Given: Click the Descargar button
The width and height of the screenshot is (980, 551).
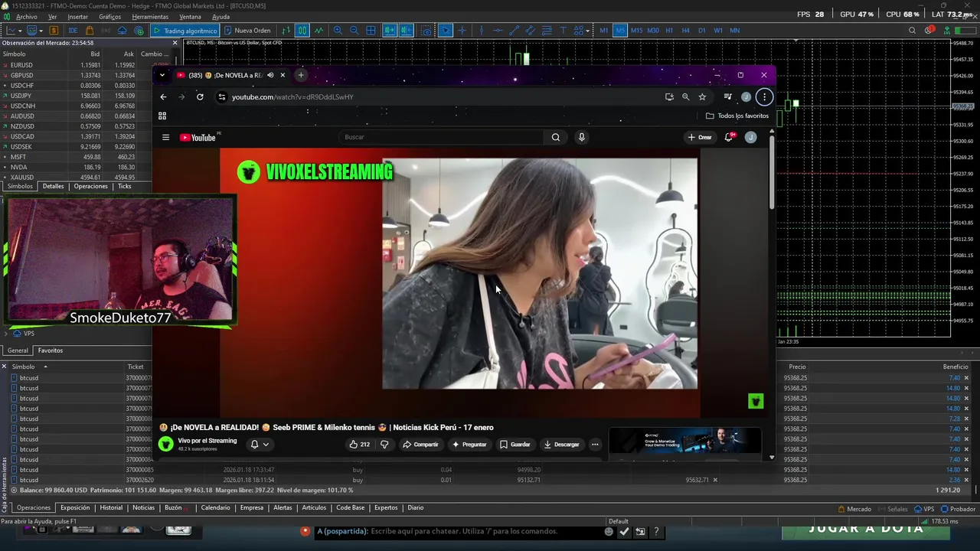Looking at the screenshot, I should 561,445.
